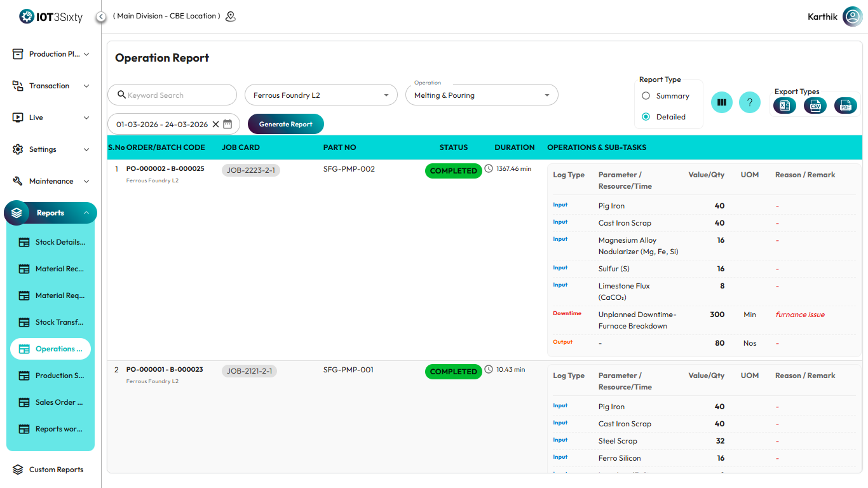
Task: Open the Melting & Pouring operation dropdown
Action: (481, 95)
